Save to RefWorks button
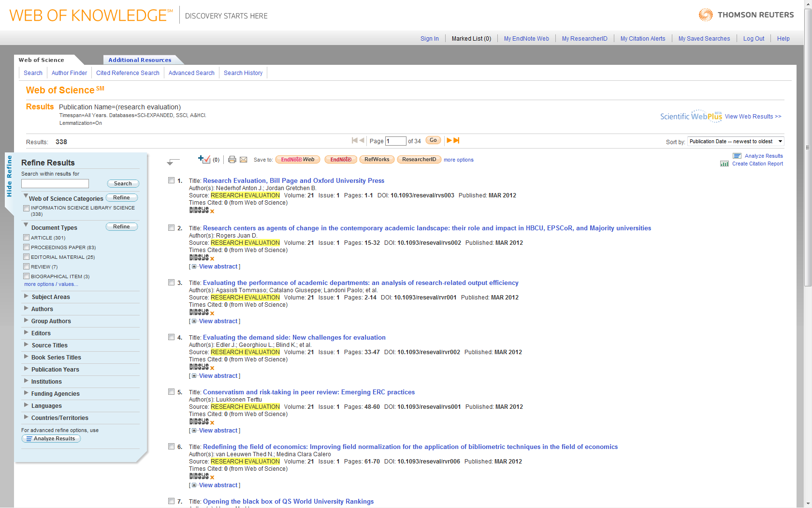Image resolution: width=812 pixels, height=508 pixels. pyautogui.click(x=377, y=160)
